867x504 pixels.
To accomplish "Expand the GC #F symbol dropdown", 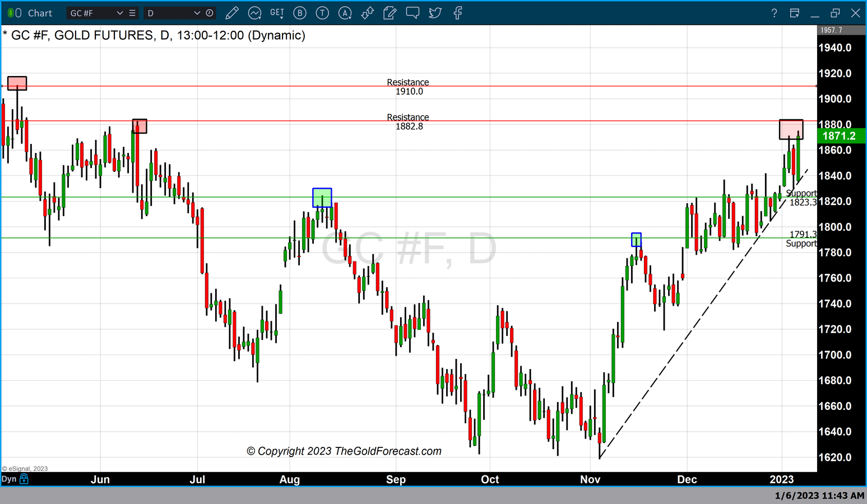I will point(119,13).
